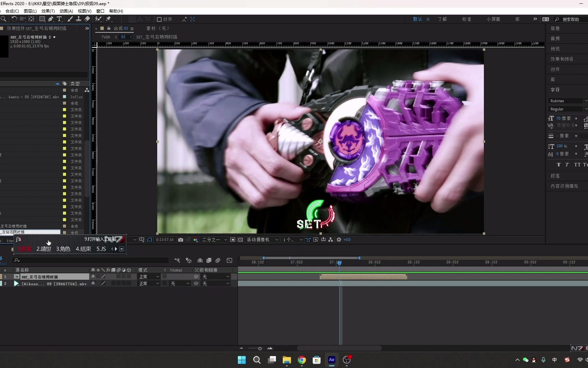This screenshot has height=368, width=588.
Task: Select the Puppet Pin tool
Action: click(109, 19)
